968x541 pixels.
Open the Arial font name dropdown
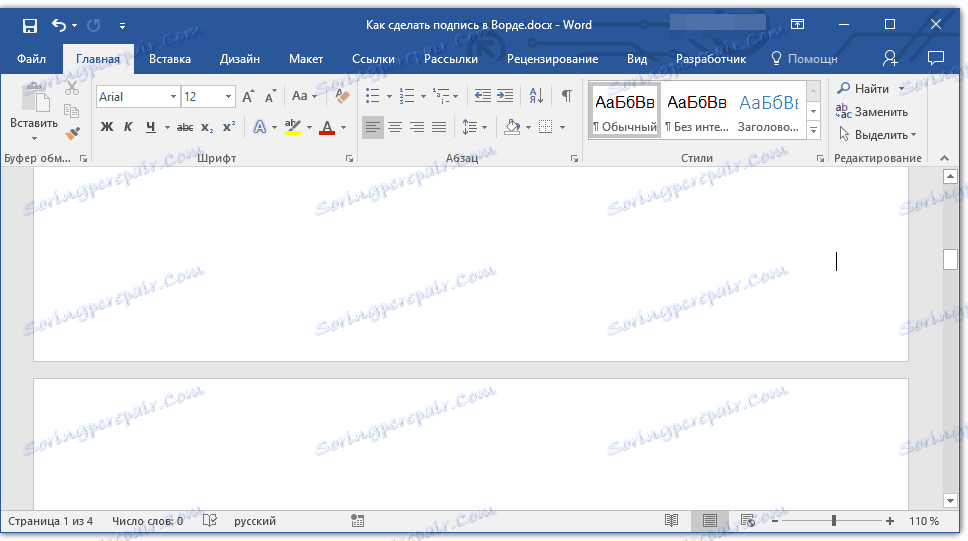[x=173, y=97]
